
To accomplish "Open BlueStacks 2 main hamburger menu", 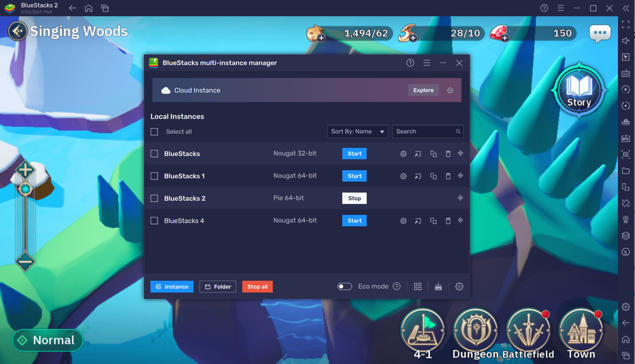I will click(561, 8).
